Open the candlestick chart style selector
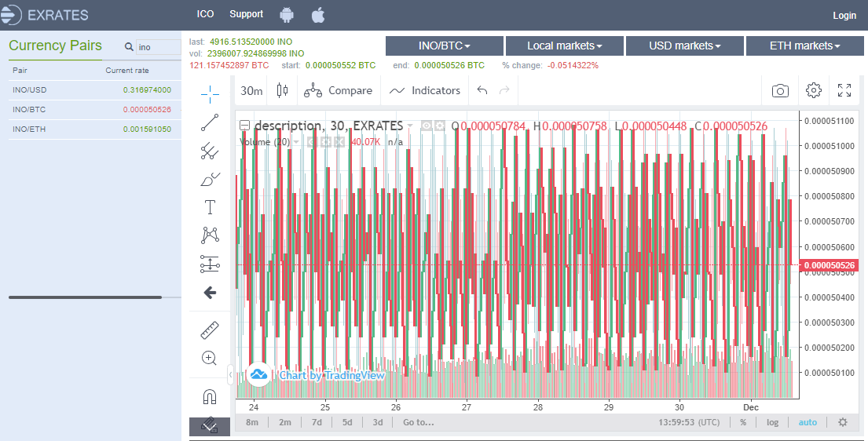Viewport: 868px width, 441px height. click(283, 91)
